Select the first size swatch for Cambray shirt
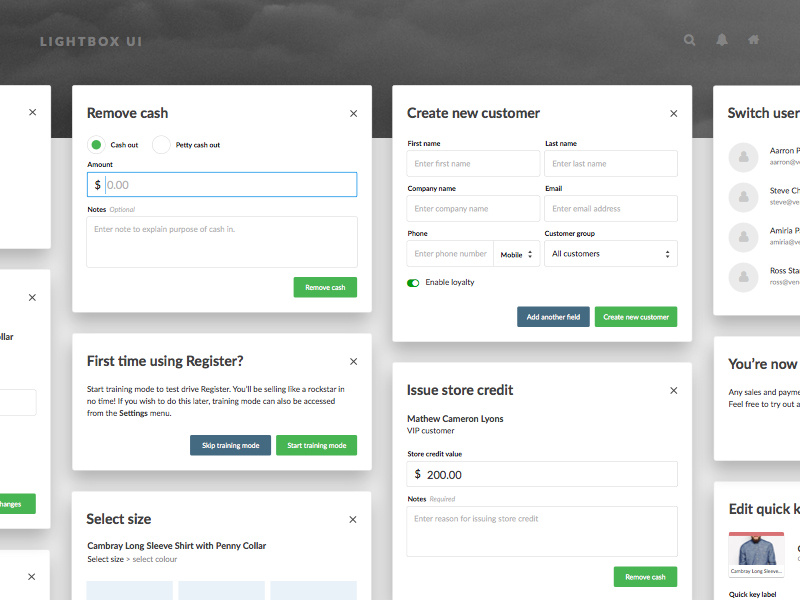 [129, 590]
